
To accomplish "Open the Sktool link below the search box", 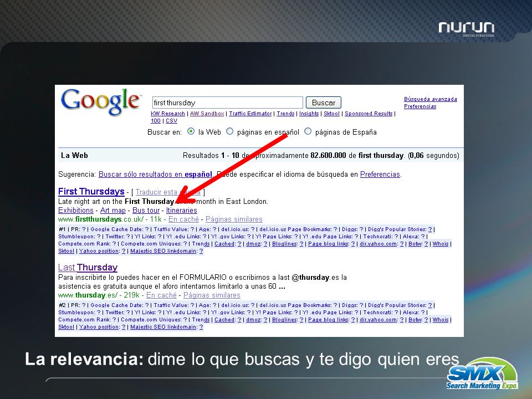I will pyautogui.click(x=331, y=114).
